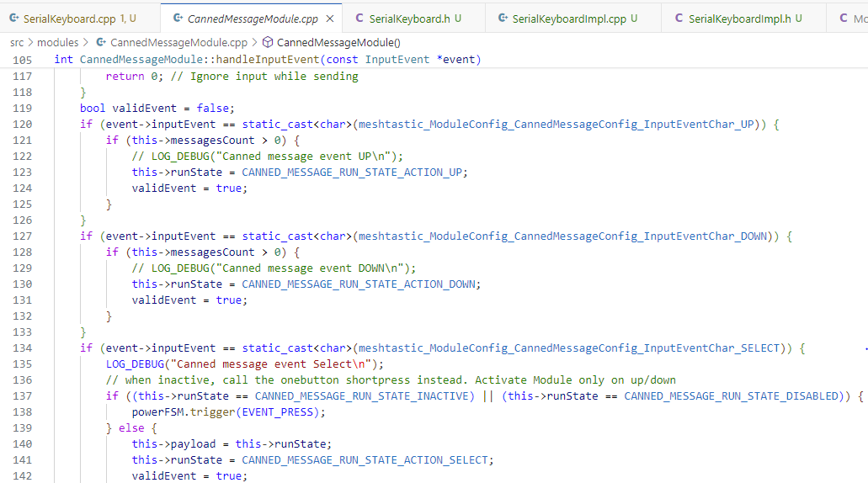This screenshot has width=868, height=483.
Task: Click line number 134 in the gutter
Action: click(x=23, y=348)
